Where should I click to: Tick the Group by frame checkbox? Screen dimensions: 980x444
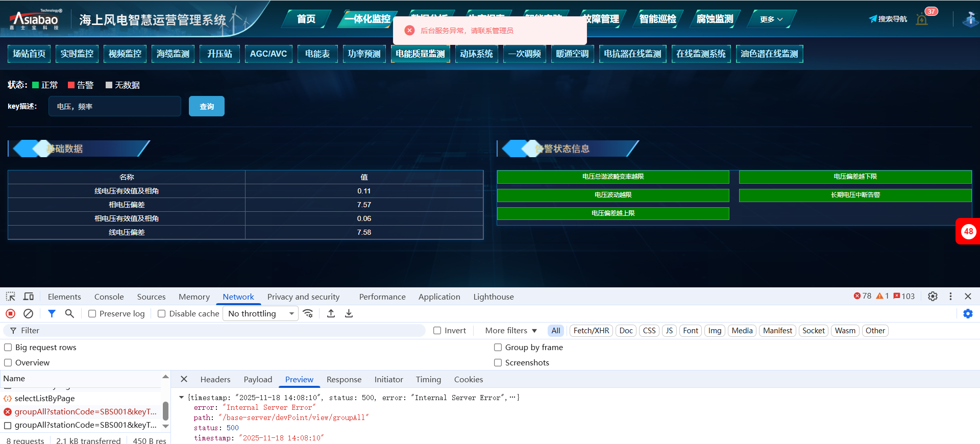pos(498,348)
